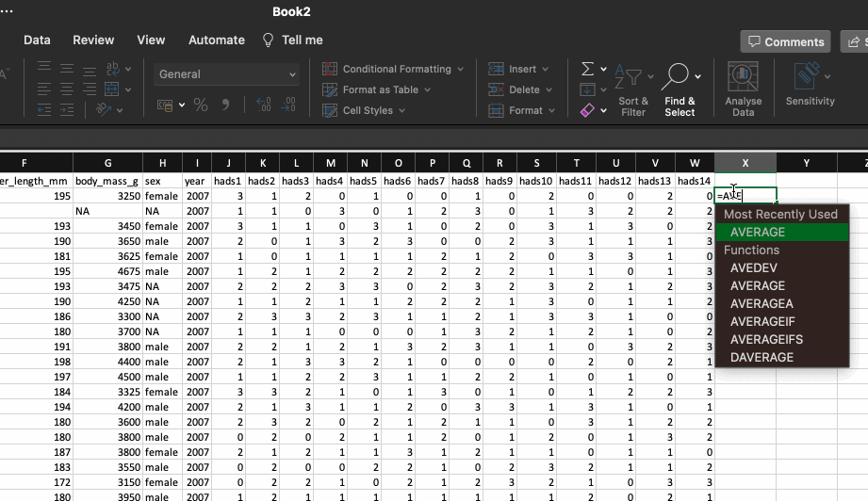This screenshot has width=868, height=501.
Task: Choose AVEDEV in the autocomplete list
Action: (754, 267)
